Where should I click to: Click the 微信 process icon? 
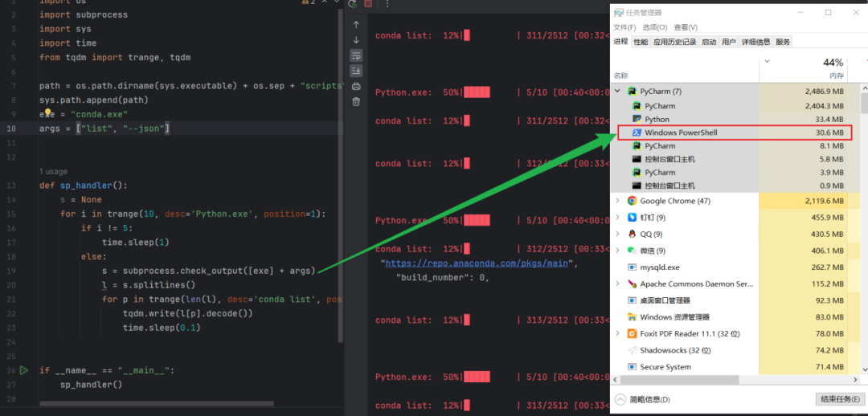pyautogui.click(x=632, y=251)
